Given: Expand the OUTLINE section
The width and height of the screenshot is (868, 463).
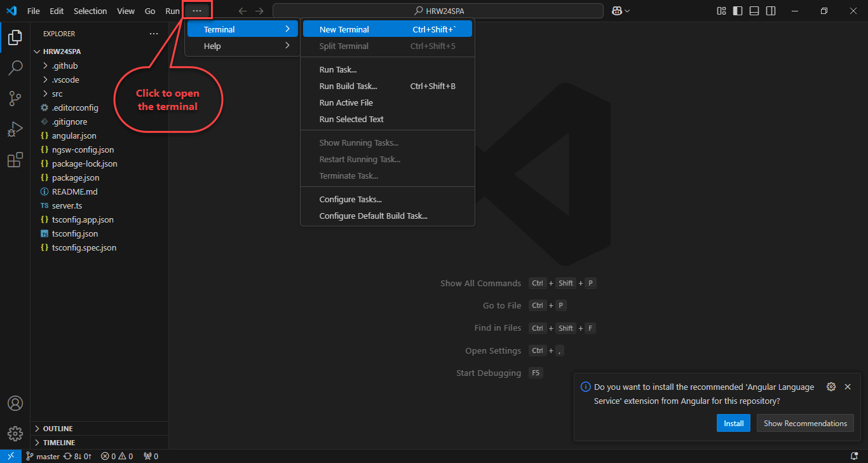Looking at the screenshot, I should click(57, 429).
